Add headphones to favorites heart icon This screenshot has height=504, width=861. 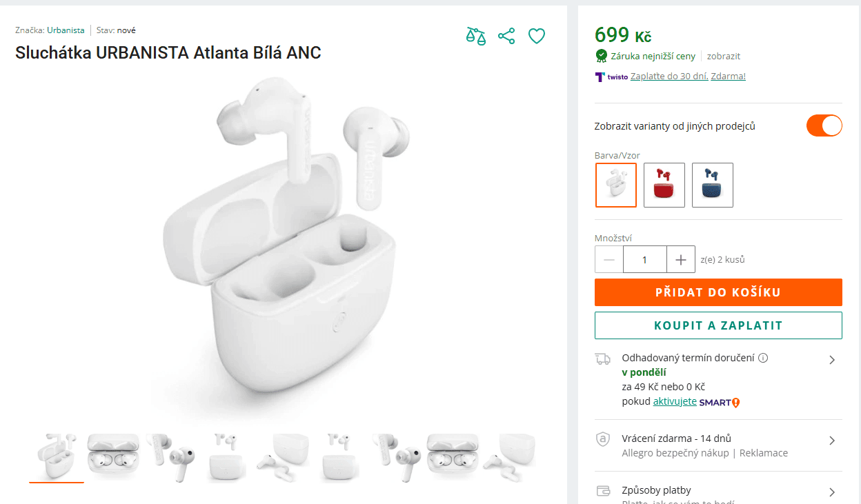point(537,36)
